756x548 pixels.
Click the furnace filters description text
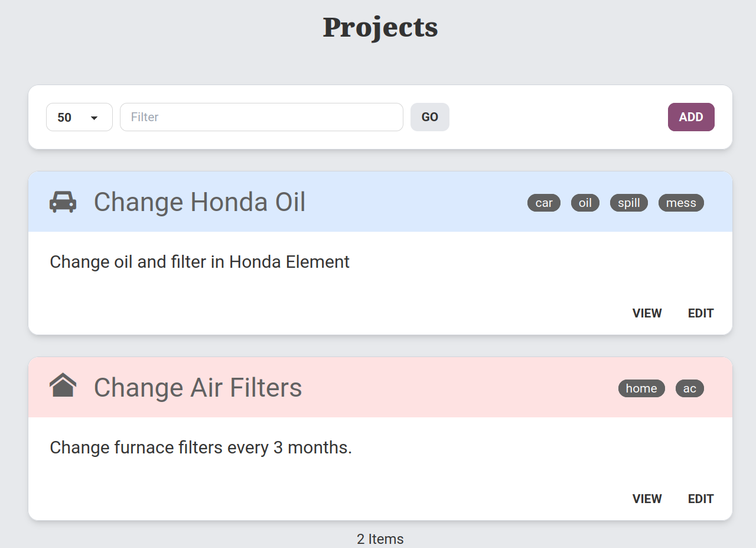coord(201,448)
